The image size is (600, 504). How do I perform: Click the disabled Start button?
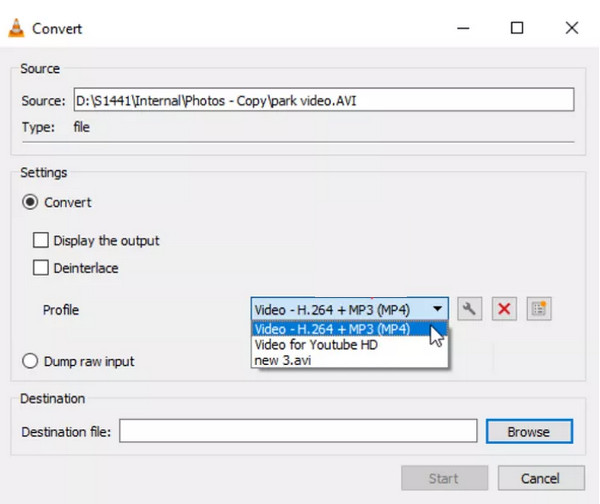coord(444,478)
